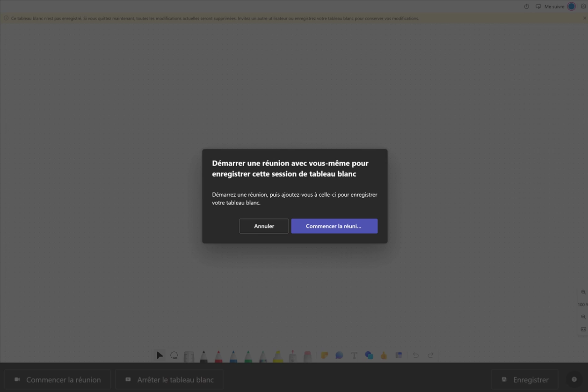Viewport: 588px width, 392px height.
Task: Activate the lasso selection tool
Action: point(174,355)
